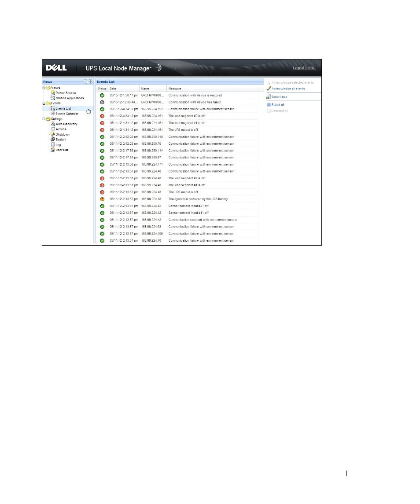Select the row named 168.99.224.40
The height and width of the screenshot is (504, 420).
(177, 240)
